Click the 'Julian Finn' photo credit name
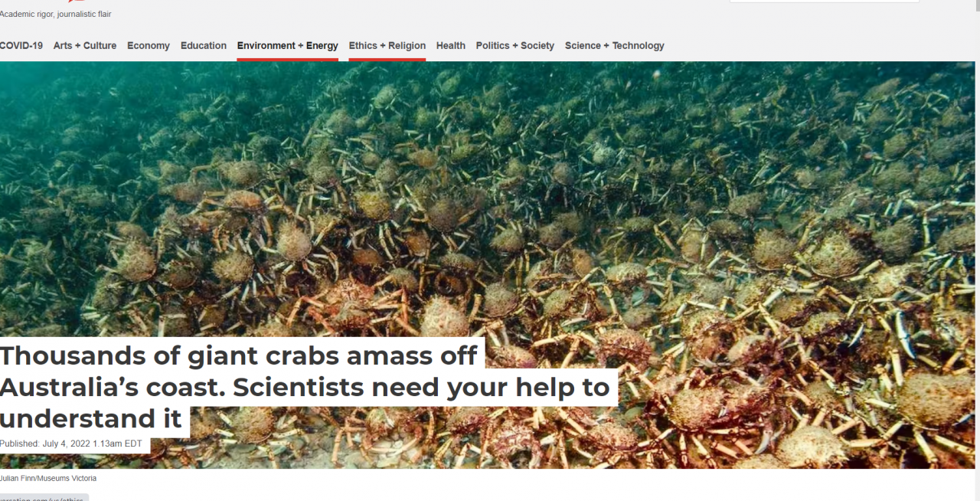 click(18, 479)
